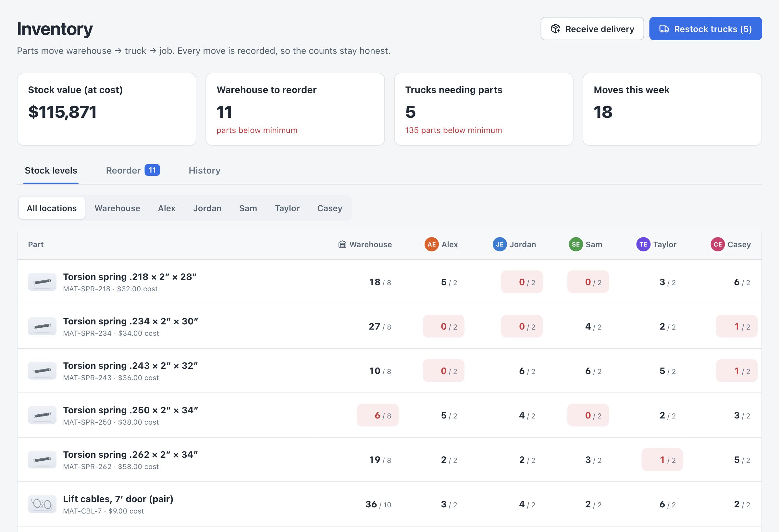
Task: Click the Trucks needing parts card
Action: (x=484, y=109)
